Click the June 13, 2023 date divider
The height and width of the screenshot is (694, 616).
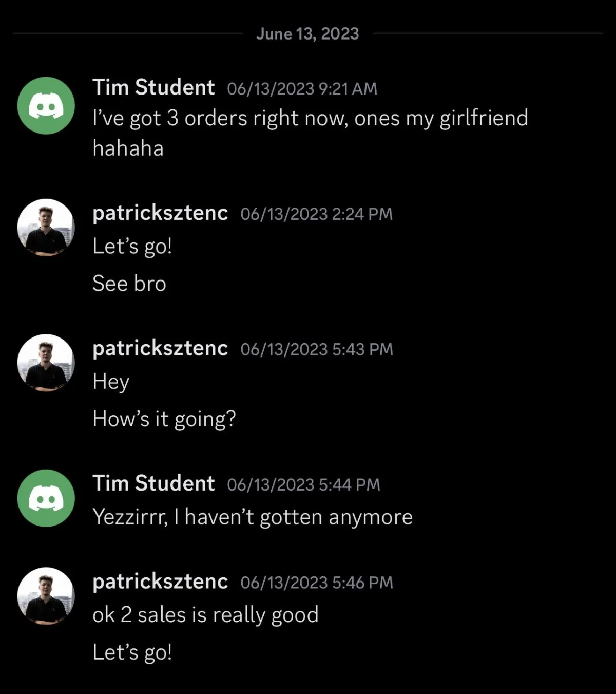click(307, 34)
